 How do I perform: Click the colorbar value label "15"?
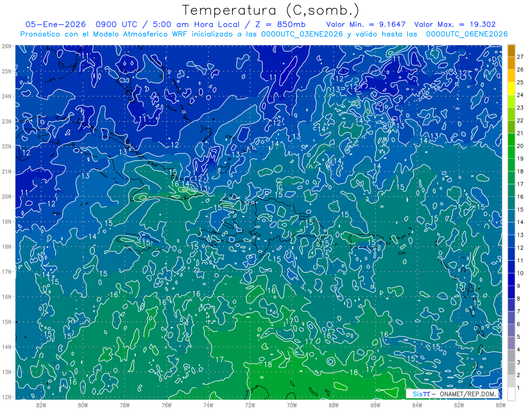(520, 210)
